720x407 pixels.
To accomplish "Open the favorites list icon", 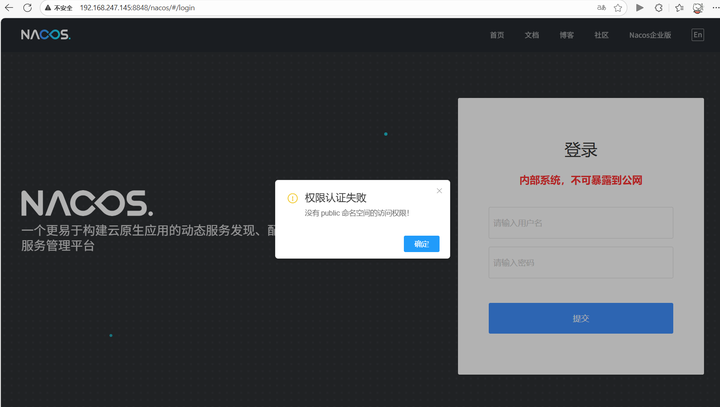I will tap(679, 8).
